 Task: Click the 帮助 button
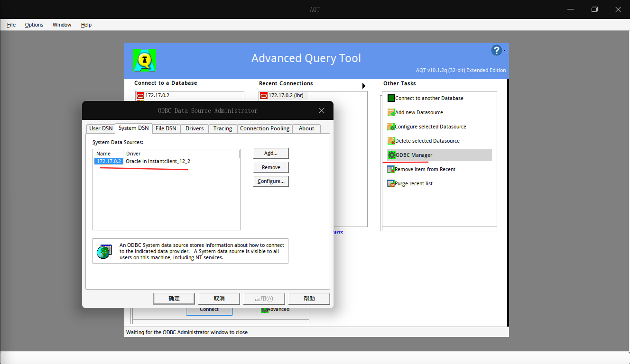click(x=309, y=299)
